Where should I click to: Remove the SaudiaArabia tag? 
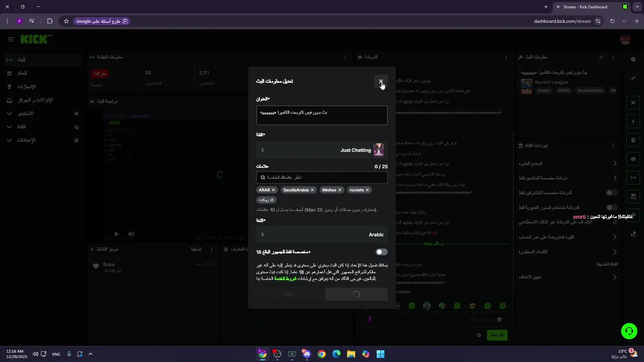312,190
